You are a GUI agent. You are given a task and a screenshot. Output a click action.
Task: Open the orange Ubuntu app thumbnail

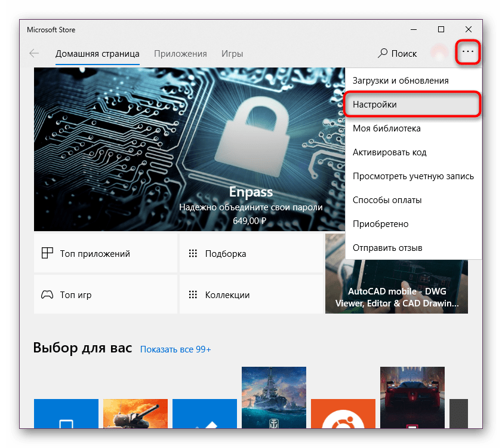click(x=343, y=413)
